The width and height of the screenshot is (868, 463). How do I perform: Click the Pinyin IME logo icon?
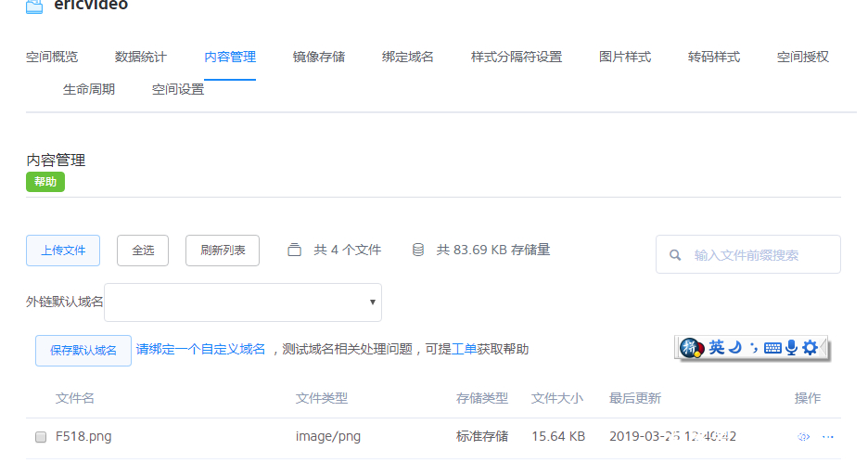[691, 348]
